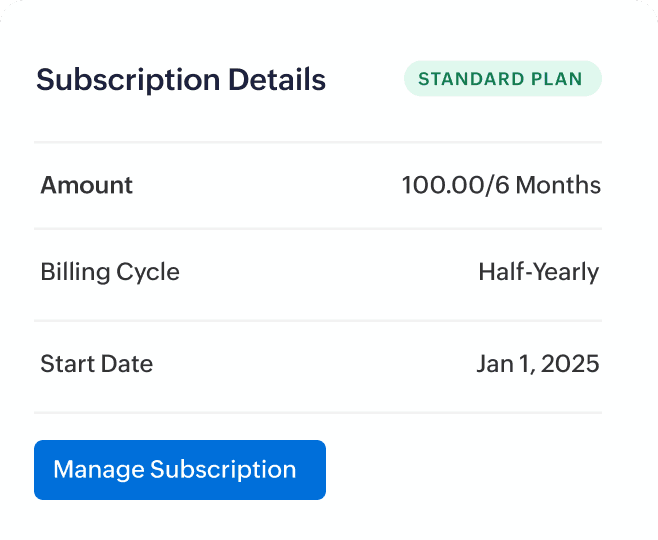Click the Subscription Details heading
The height and width of the screenshot is (540, 658).
pos(181,80)
